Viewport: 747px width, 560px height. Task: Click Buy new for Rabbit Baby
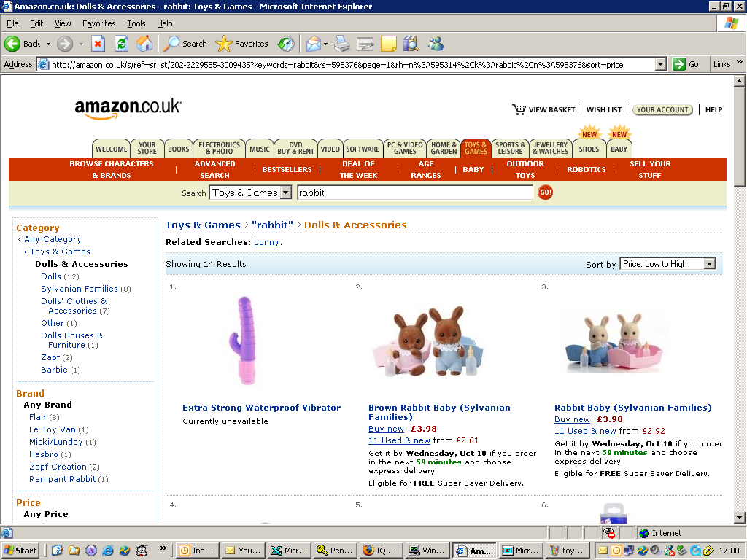(572, 419)
